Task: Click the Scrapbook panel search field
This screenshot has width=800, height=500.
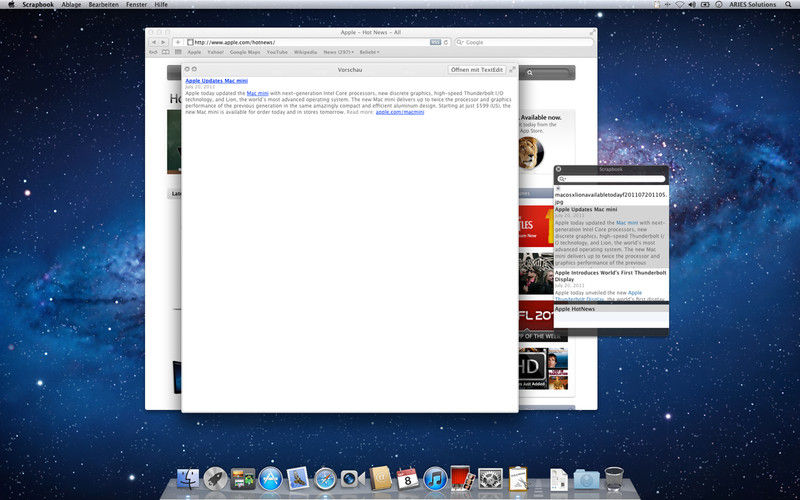Action: pos(610,179)
